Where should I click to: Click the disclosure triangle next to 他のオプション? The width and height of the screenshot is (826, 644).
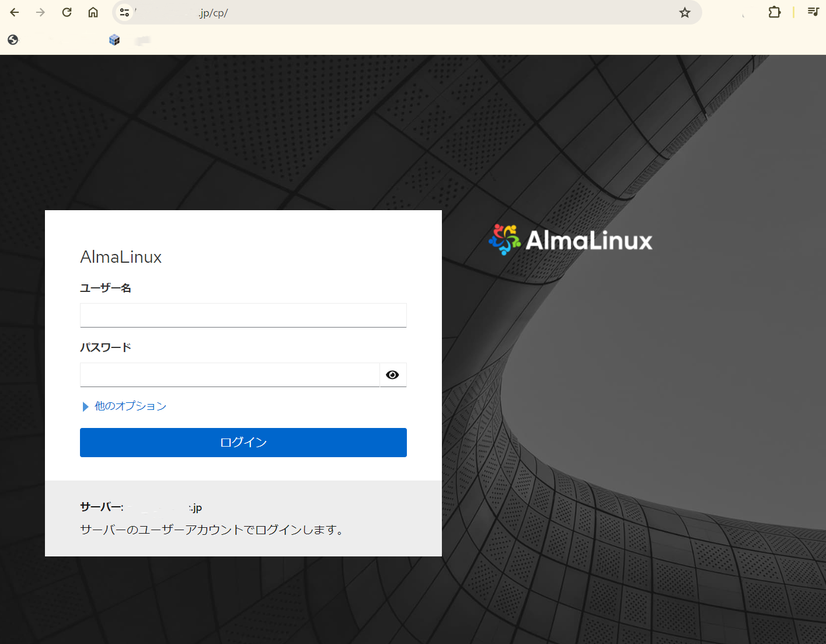pos(85,406)
